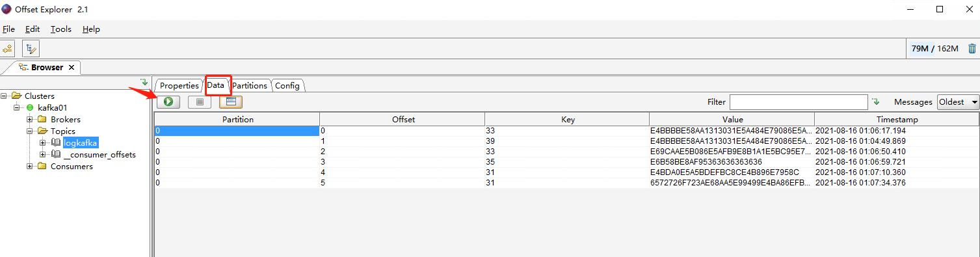980x257 pixels.
Task: Expand the __consumer_offsets topic
Action: point(43,155)
